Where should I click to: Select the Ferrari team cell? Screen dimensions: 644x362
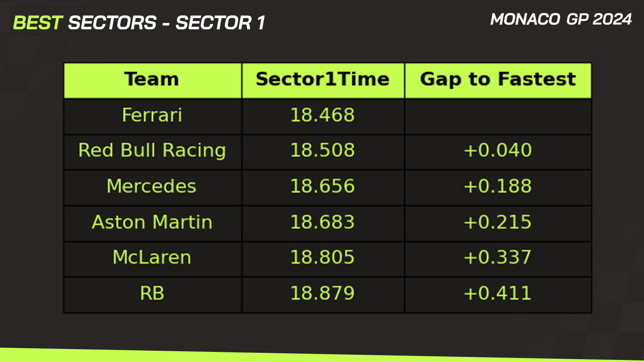coord(152,115)
